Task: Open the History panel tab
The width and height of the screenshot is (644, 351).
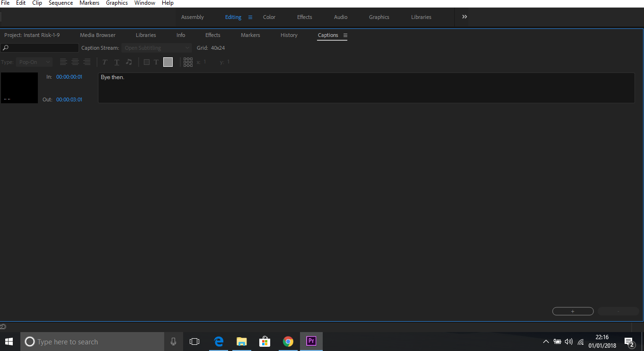Action: (x=289, y=35)
